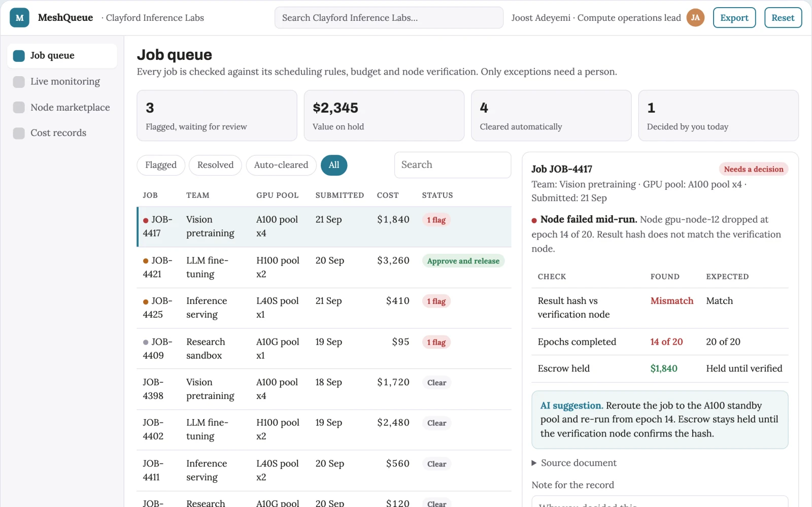Click the 1 flag badge in JOB-4425 row
This screenshot has width=812, height=507.
(x=436, y=301)
